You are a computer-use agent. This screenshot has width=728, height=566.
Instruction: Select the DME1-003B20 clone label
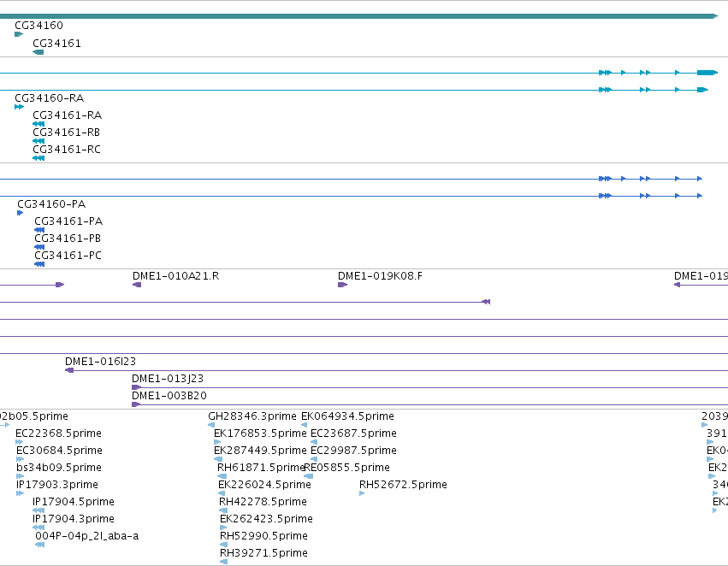[x=169, y=396]
